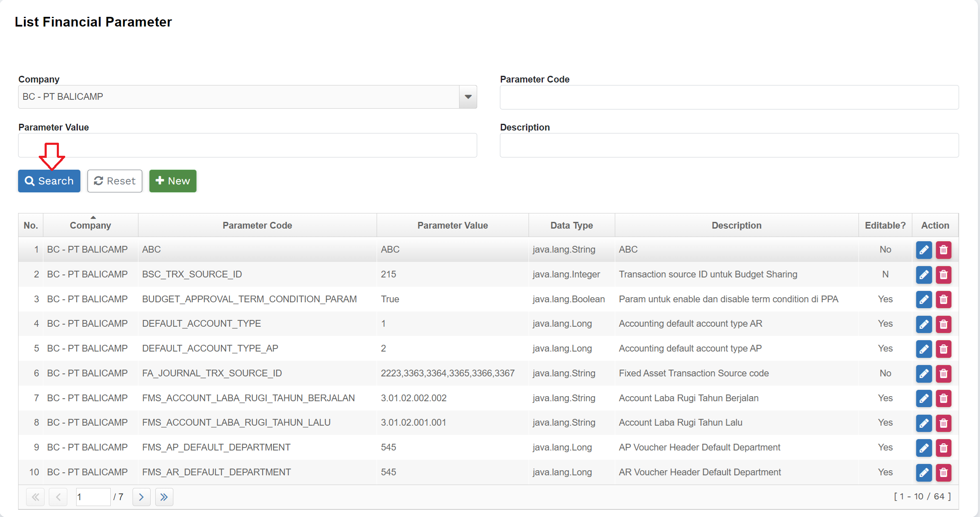Image resolution: width=980 pixels, height=517 pixels.
Task: Sort by Data Type column header
Action: pos(571,226)
